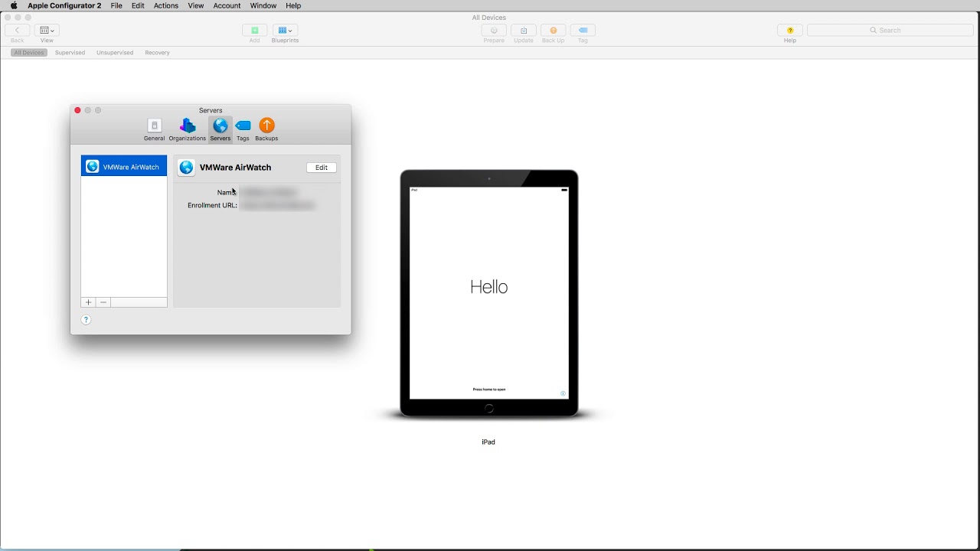Switch to the Recovery filter

click(157, 53)
